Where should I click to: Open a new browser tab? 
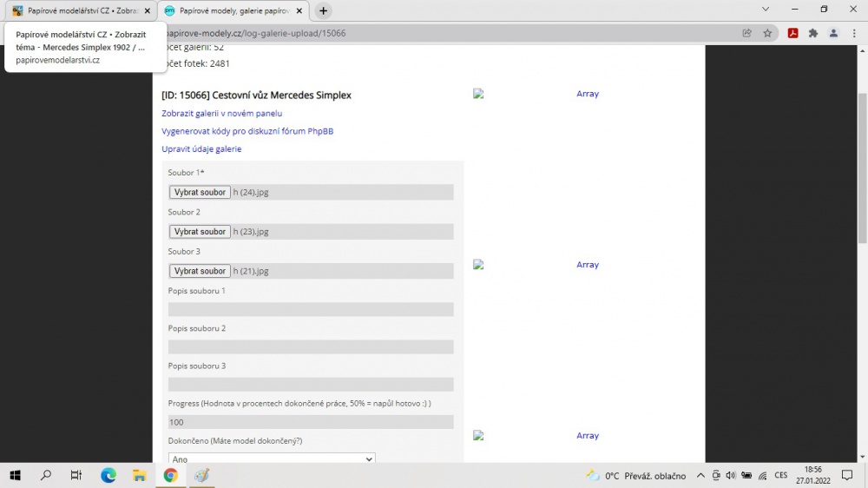(323, 10)
